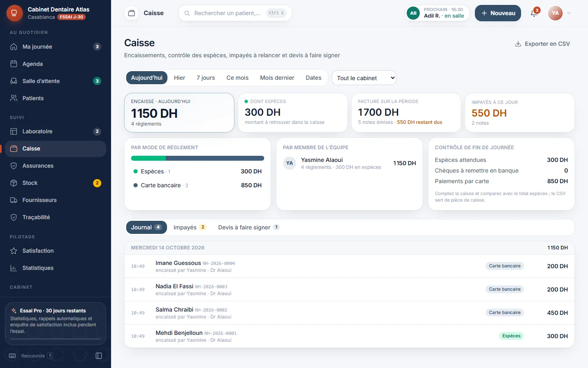Click the Nouveau button

pyautogui.click(x=498, y=13)
